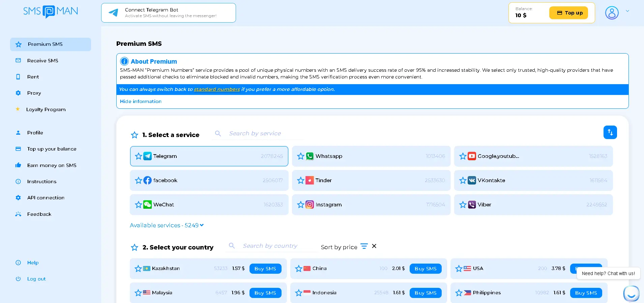
Task: Click the Sort by price filter icon
Action: click(x=364, y=246)
